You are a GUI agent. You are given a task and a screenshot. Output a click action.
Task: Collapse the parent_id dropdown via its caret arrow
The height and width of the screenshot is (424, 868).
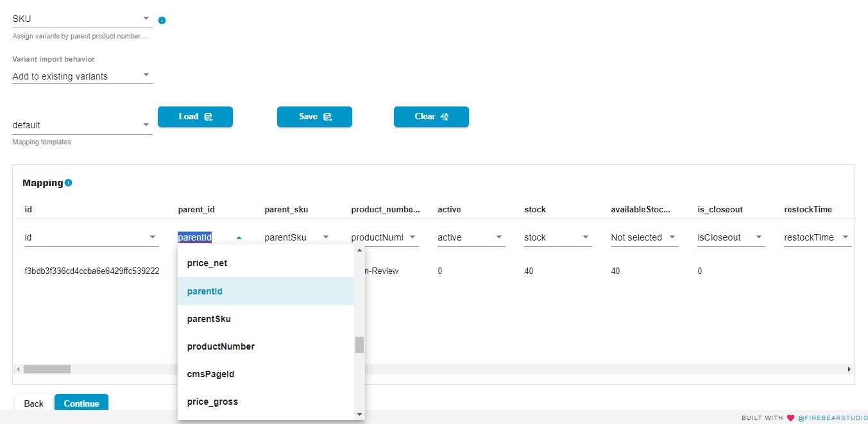click(239, 237)
